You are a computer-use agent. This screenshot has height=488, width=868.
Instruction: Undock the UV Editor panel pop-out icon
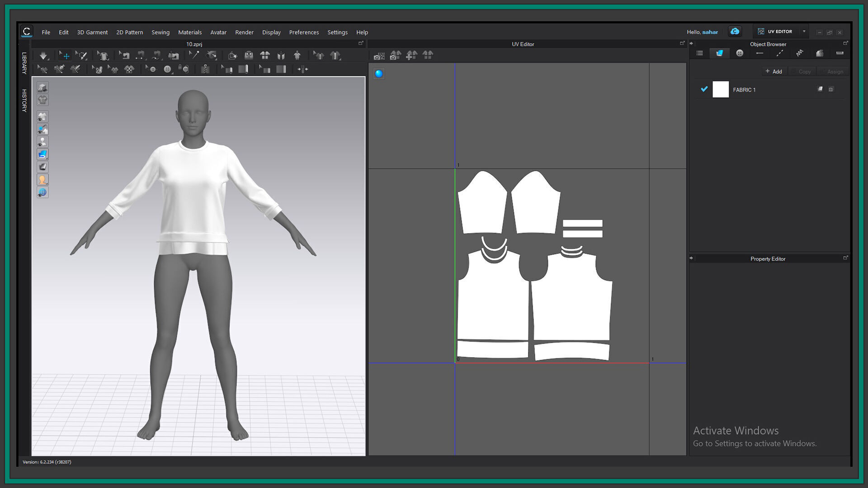point(682,43)
